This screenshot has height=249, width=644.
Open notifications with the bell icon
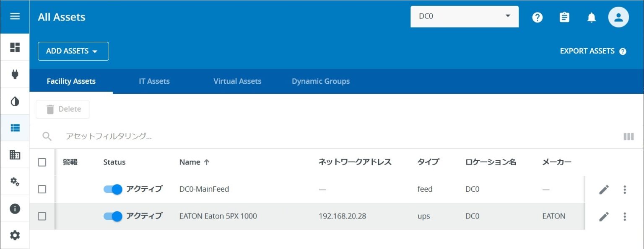591,17
